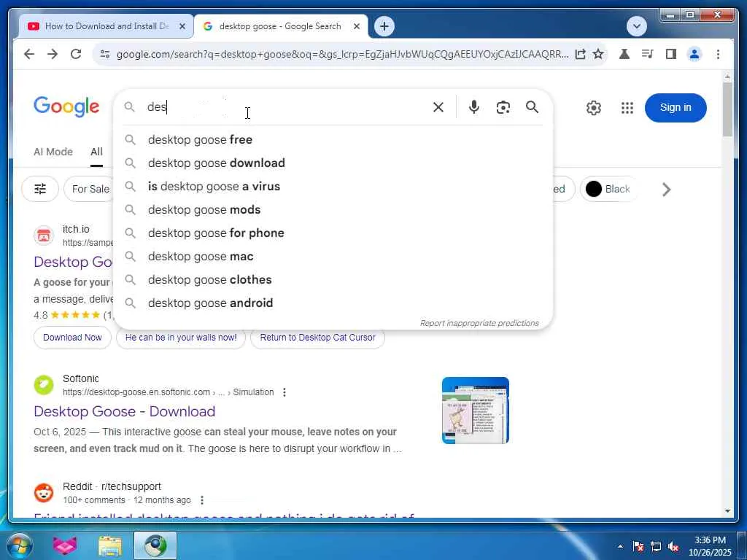Screen dimensions: 747x560
Task: Clear the Google search box text
Action: 438,107
